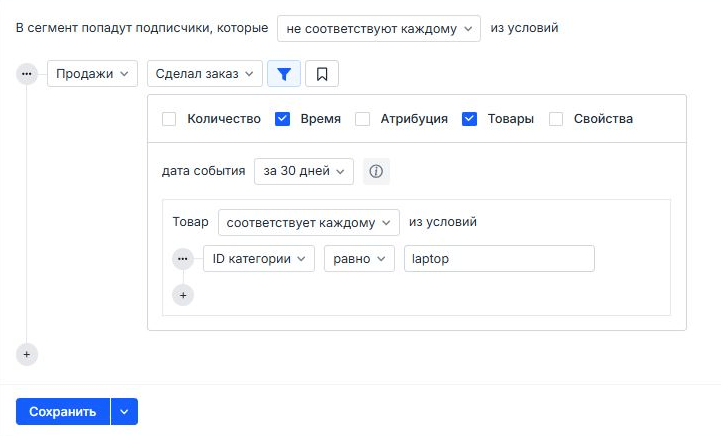Image resolution: width=721 pixels, height=436 pixels.
Task: Open the info icon beside дата события
Action: tap(376, 172)
